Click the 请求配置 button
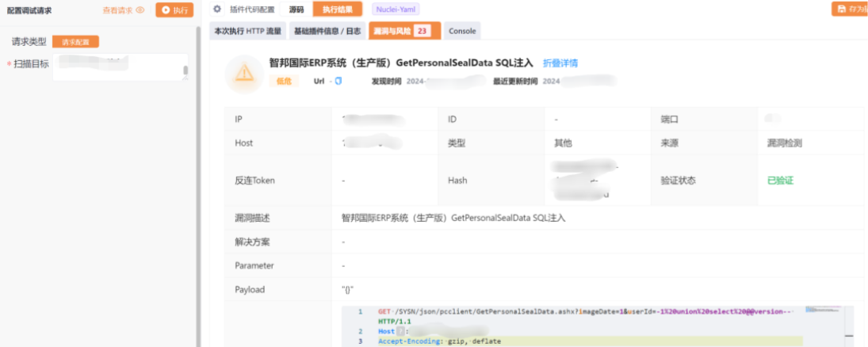Viewport: 868px width, 347px height. click(x=75, y=41)
